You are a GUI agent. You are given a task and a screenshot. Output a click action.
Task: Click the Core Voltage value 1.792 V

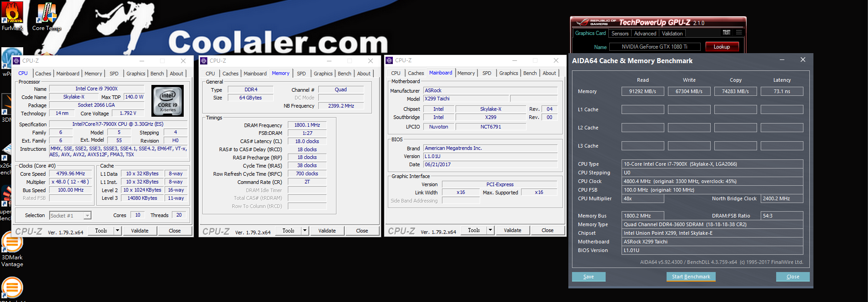[x=128, y=113]
